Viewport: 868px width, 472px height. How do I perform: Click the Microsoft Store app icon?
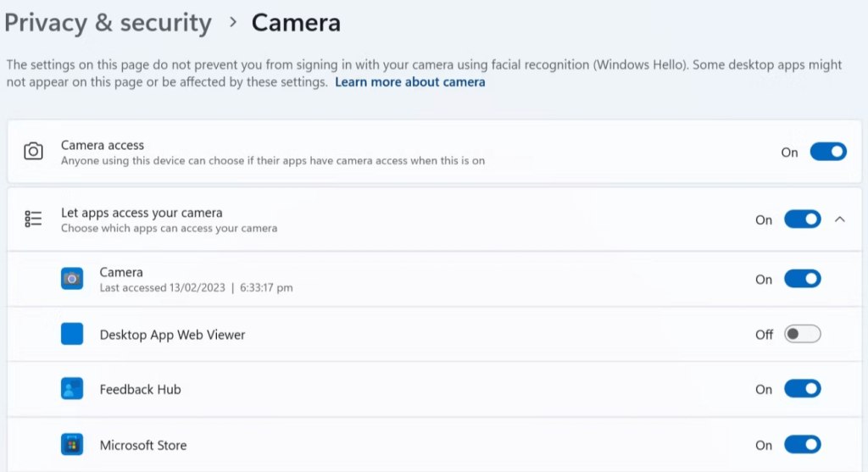[x=72, y=445]
